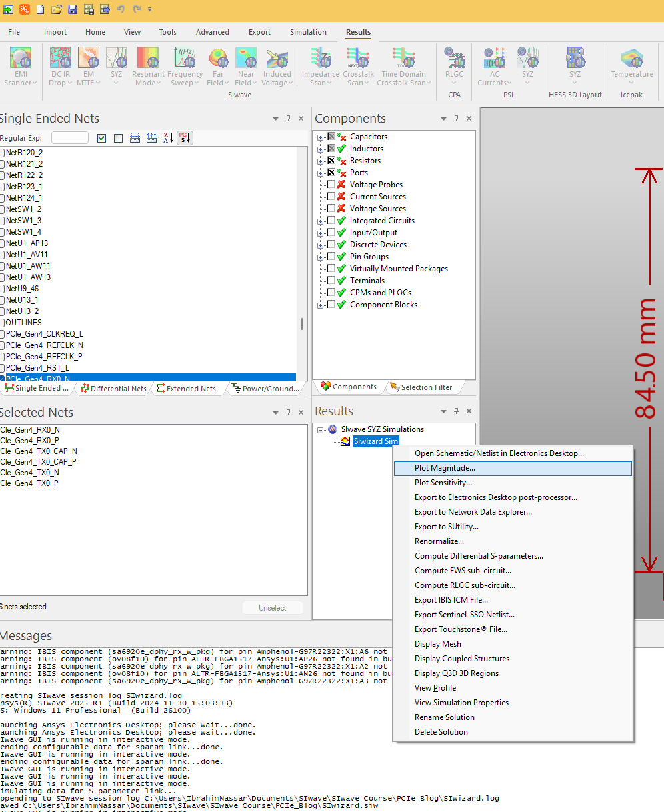
Task: Select the EMI Scanner tool
Action: [20, 65]
